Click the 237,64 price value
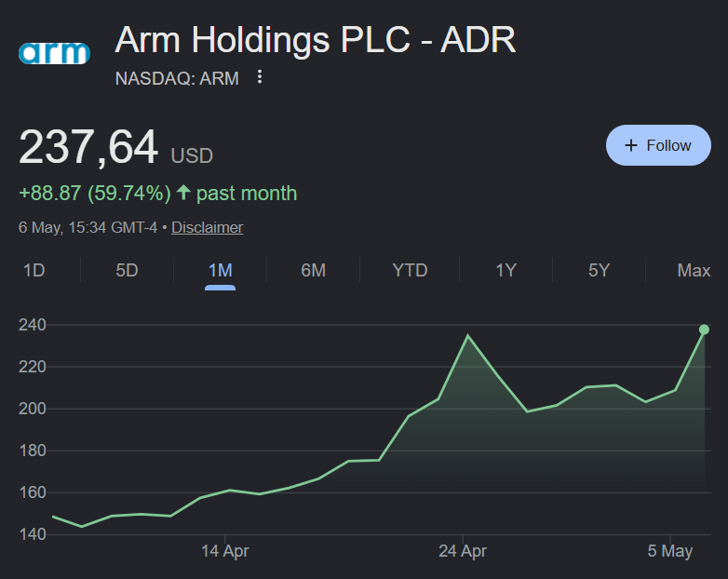This screenshot has width=728, height=579. tap(88, 147)
